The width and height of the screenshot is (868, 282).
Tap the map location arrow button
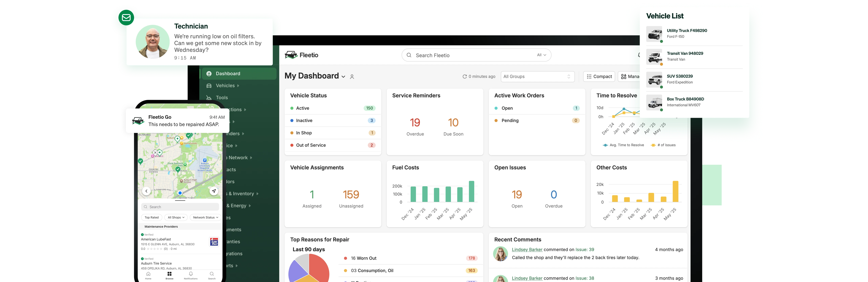pos(214,191)
